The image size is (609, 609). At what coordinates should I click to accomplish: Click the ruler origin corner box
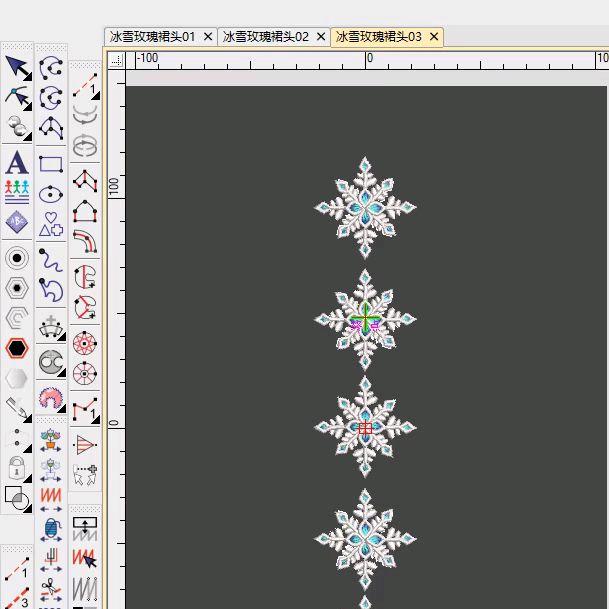tap(117, 59)
